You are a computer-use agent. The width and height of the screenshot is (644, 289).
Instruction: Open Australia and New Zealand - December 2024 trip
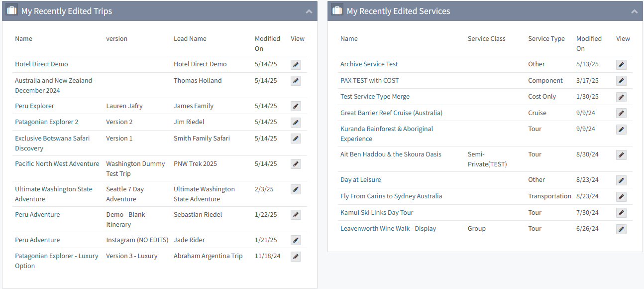(x=55, y=85)
